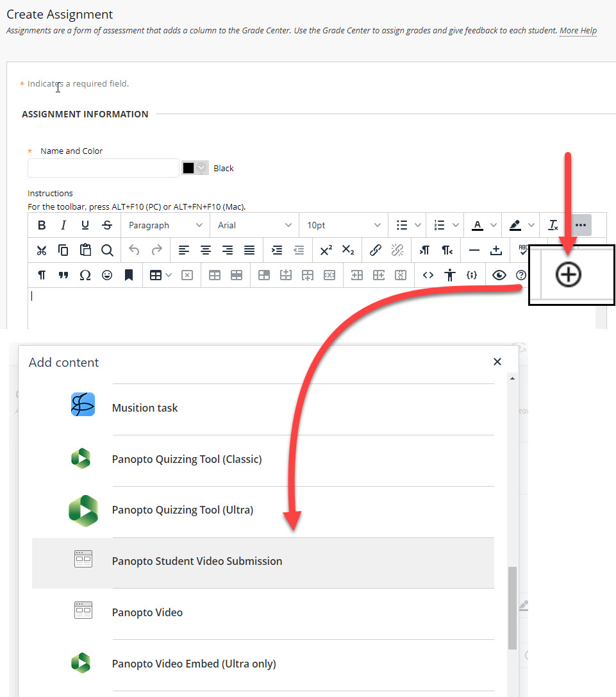Show paragraph block marks
This screenshot has height=697, width=616.
(42, 275)
